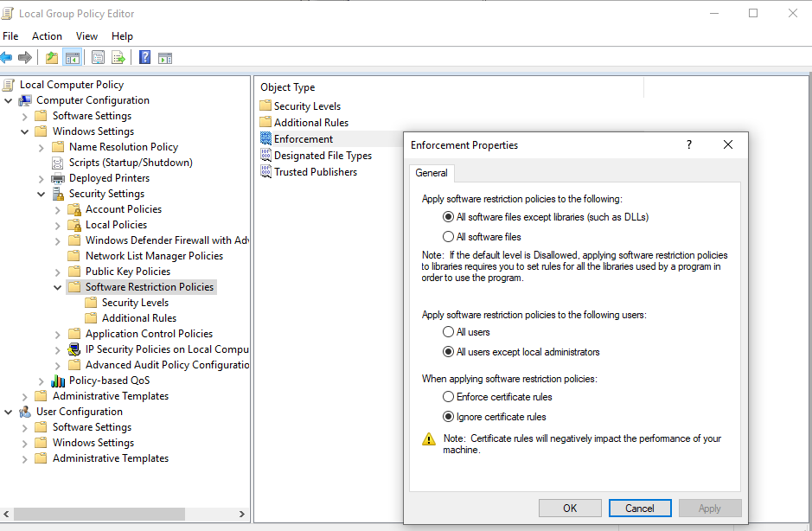Open the Action menu
The height and width of the screenshot is (531, 812).
tap(47, 36)
